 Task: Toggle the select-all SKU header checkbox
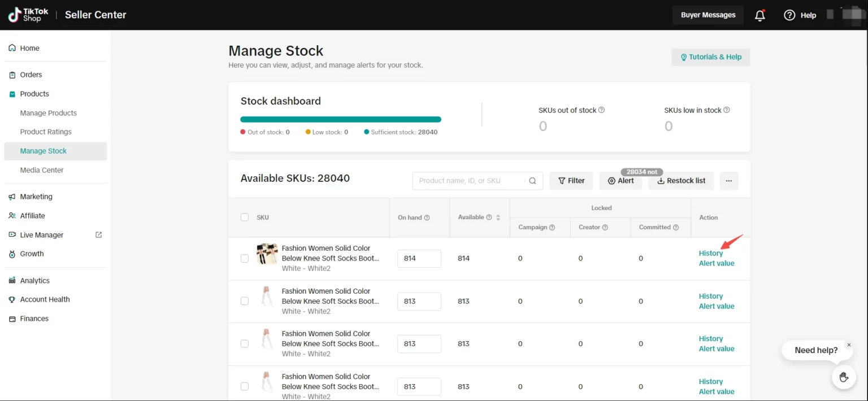[x=245, y=217]
